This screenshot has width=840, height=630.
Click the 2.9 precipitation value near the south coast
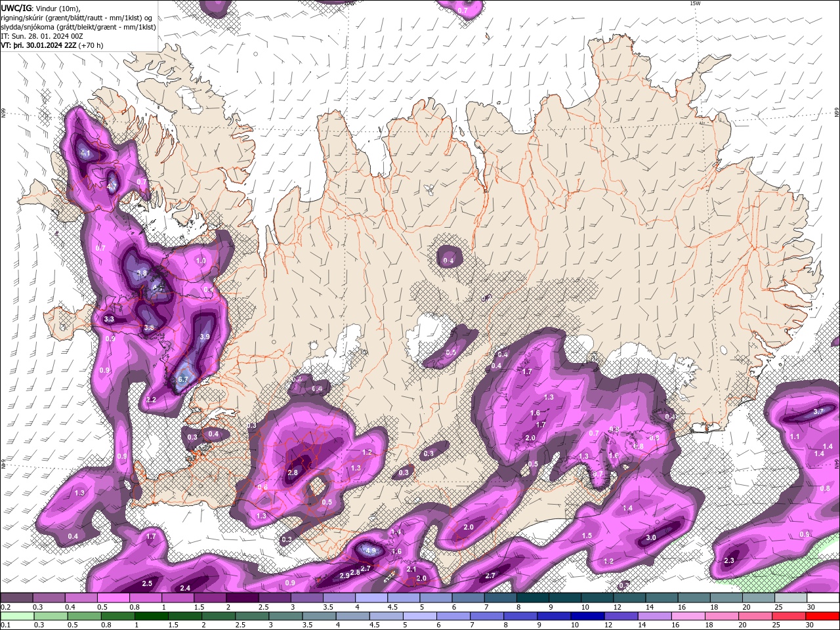(345, 576)
